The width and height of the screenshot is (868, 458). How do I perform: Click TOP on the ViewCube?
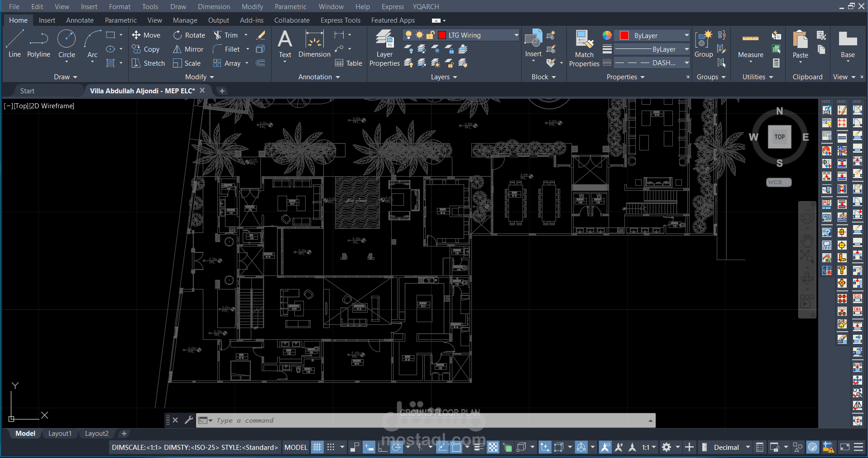point(779,137)
